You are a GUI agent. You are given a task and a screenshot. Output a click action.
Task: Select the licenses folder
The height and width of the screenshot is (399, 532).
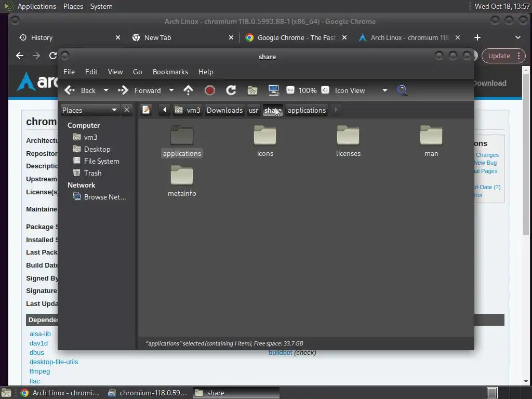point(348,141)
